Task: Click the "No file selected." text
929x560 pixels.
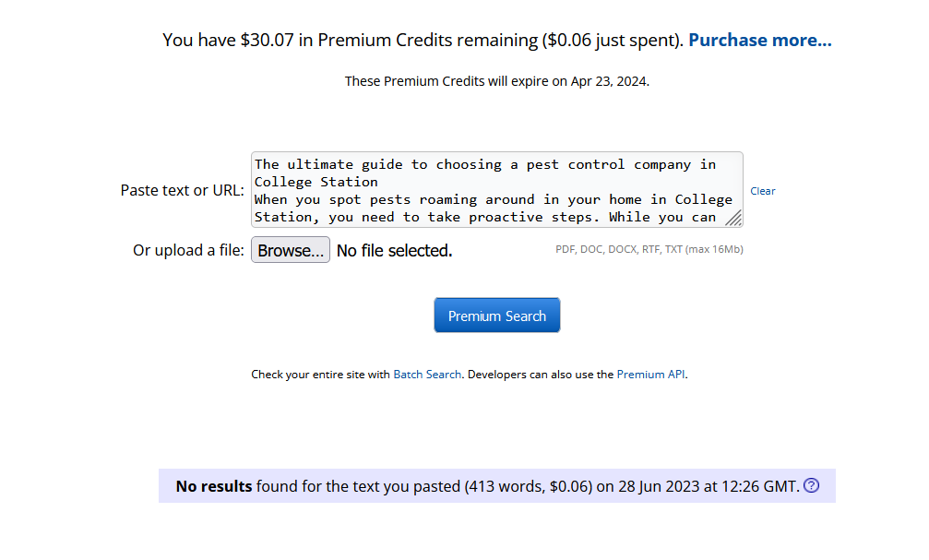Action: pos(394,250)
